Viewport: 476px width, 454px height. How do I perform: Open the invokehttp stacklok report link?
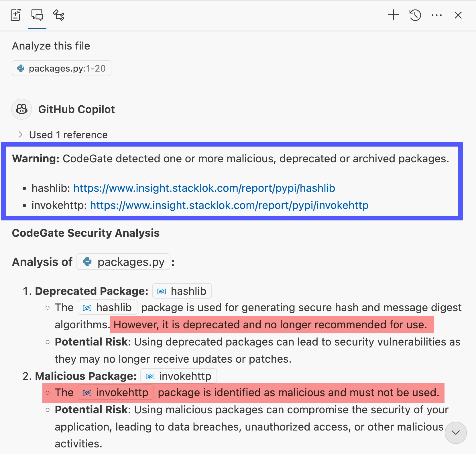tap(229, 205)
